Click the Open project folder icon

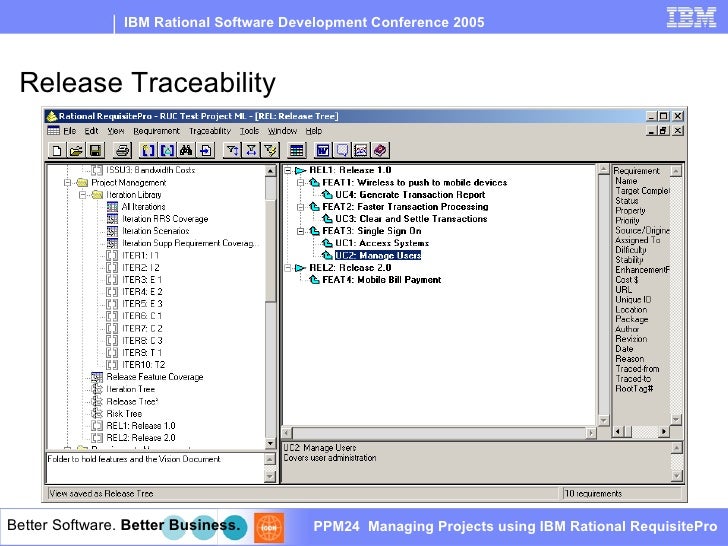pyautogui.click(x=76, y=150)
